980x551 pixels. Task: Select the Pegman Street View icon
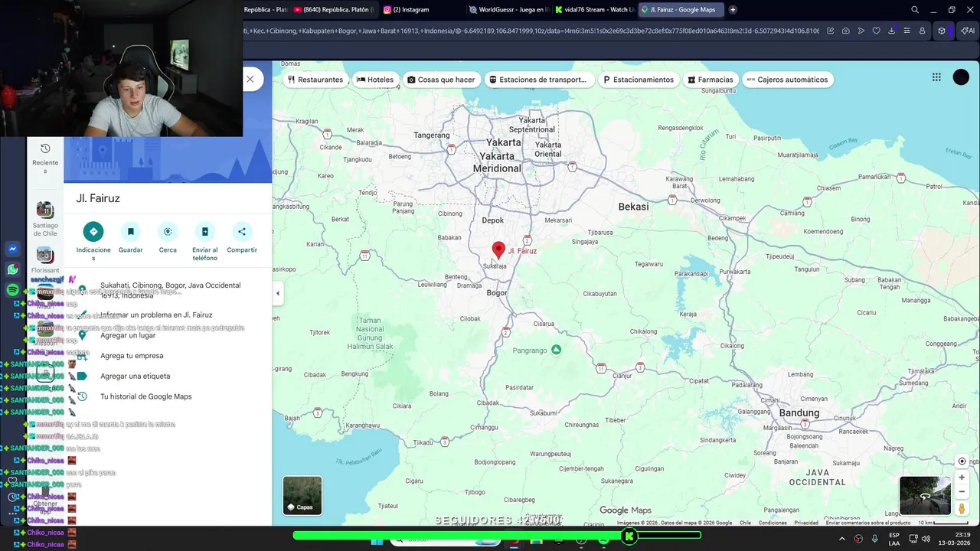[962, 509]
